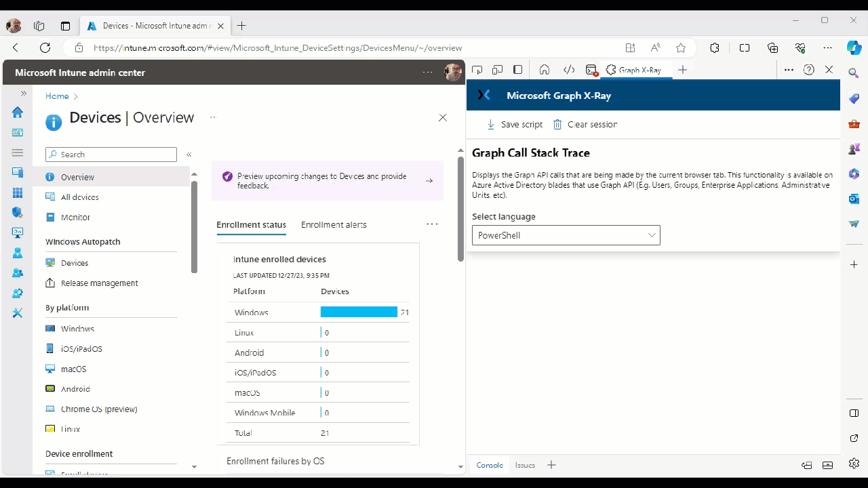Open the Select language PowerShell dropdown
The width and height of the screenshot is (868, 488).
point(566,235)
